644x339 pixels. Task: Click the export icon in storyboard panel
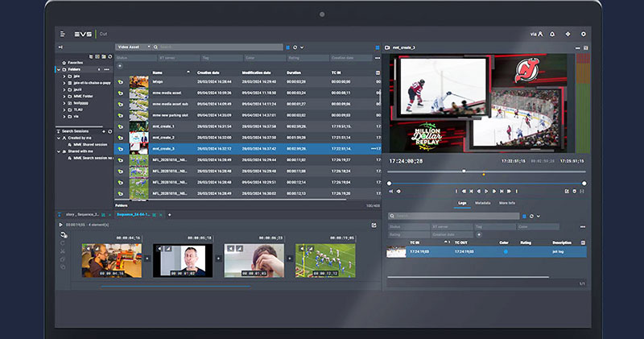click(374, 225)
